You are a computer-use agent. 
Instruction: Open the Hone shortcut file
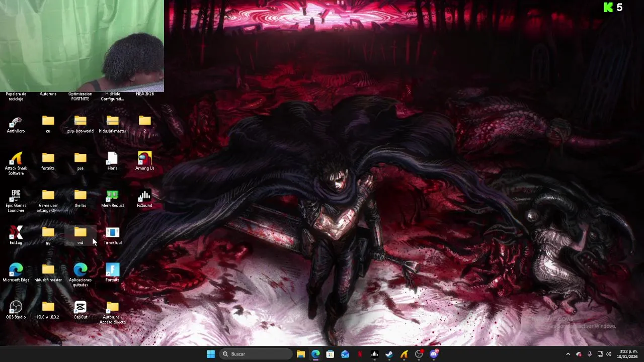pyautogui.click(x=112, y=161)
